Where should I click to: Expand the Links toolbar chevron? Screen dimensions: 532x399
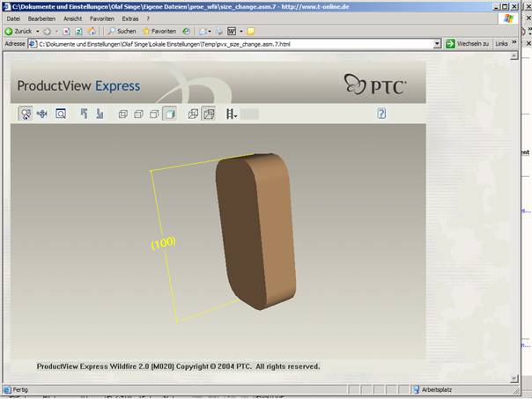[x=514, y=42]
